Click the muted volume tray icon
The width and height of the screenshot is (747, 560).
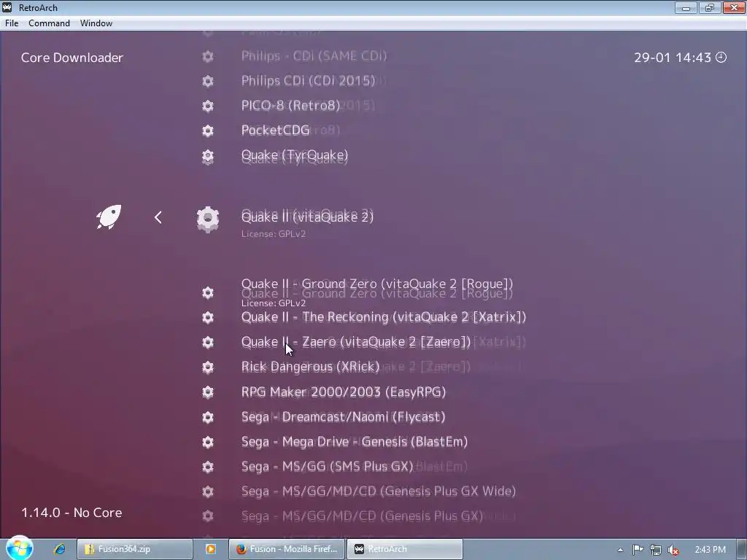click(673, 550)
